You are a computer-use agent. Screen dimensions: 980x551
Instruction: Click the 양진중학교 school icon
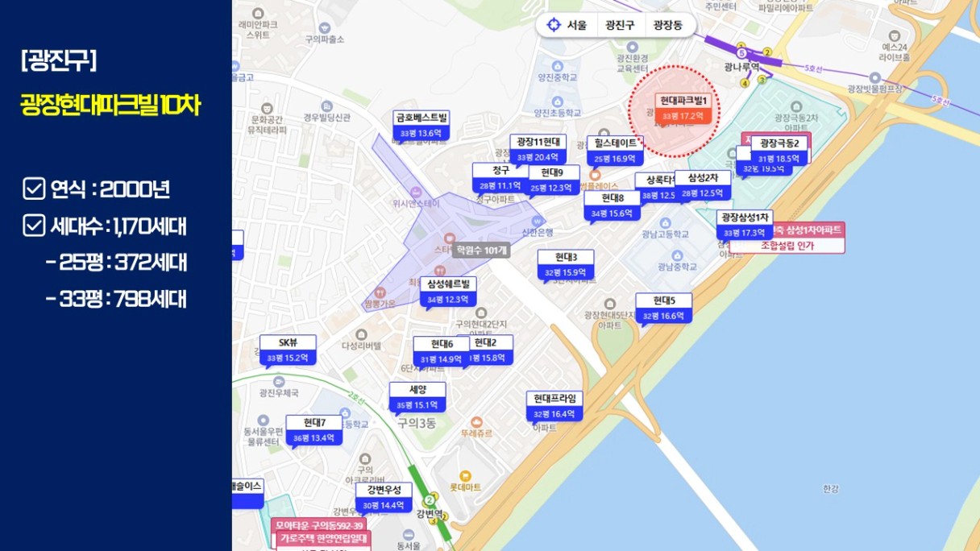(x=557, y=66)
